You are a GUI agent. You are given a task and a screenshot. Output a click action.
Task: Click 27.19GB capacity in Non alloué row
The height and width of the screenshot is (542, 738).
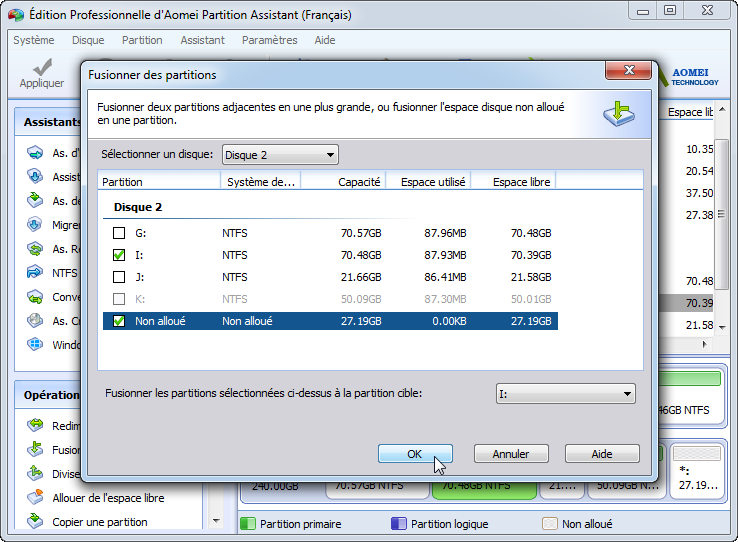361,321
